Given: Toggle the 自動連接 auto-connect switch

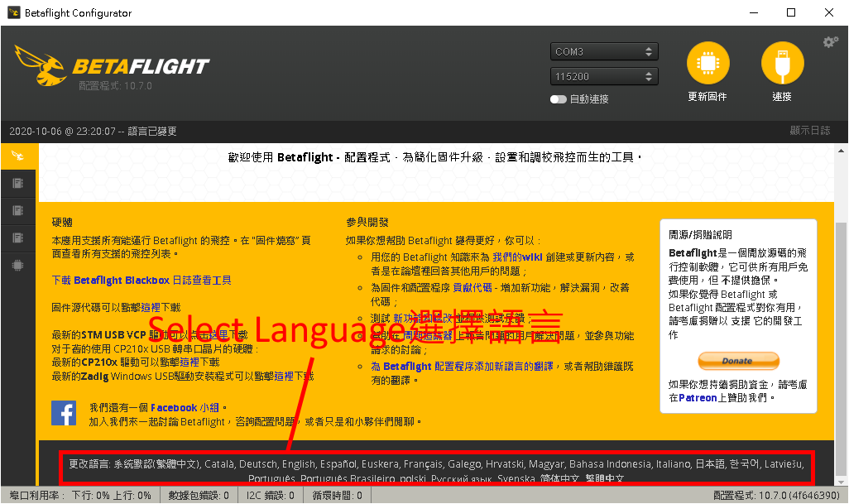Looking at the screenshot, I should [x=559, y=99].
